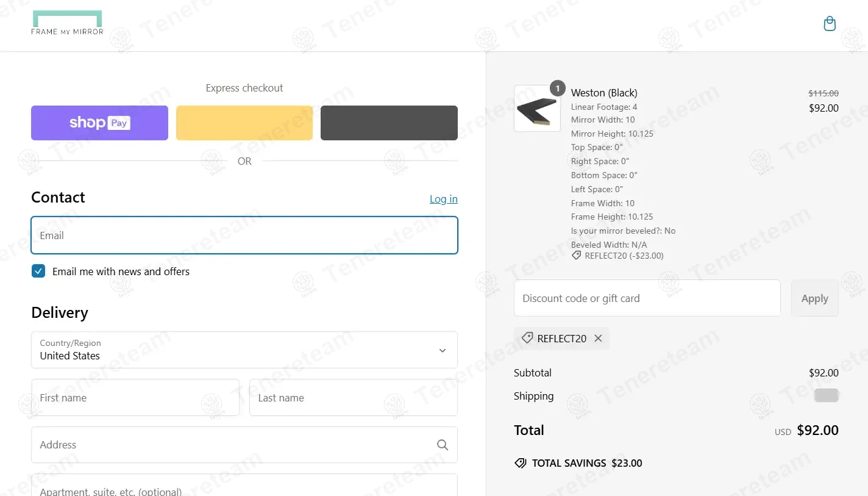
Task: Click the dark gray express checkout button
Action: coord(389,123)
